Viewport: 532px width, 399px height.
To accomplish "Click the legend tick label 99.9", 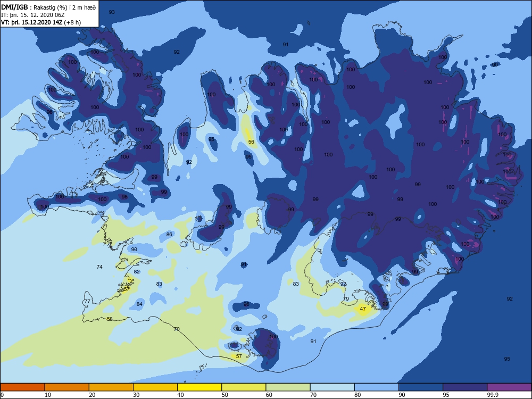I will click(x=492, y=395).
